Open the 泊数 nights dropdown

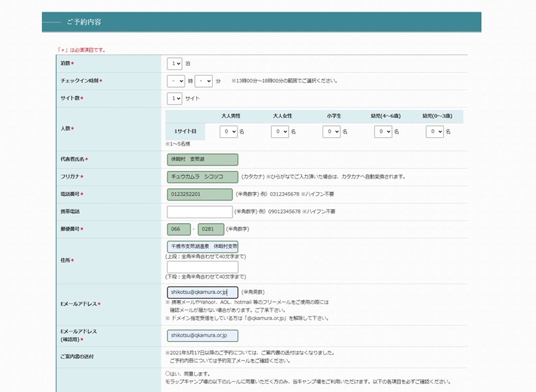(x=174, y=64)
